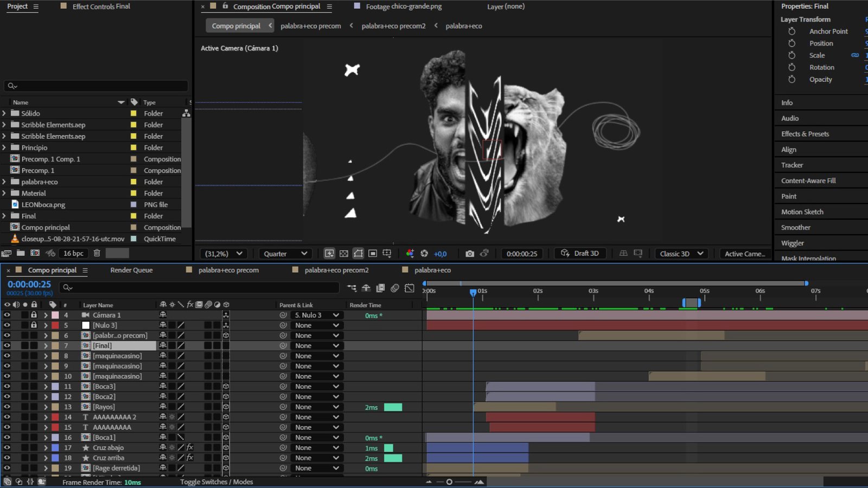Toggle the mask and shape path visibility icon
The width and height of the screenshot is (868, 488).
pos(358,254)
